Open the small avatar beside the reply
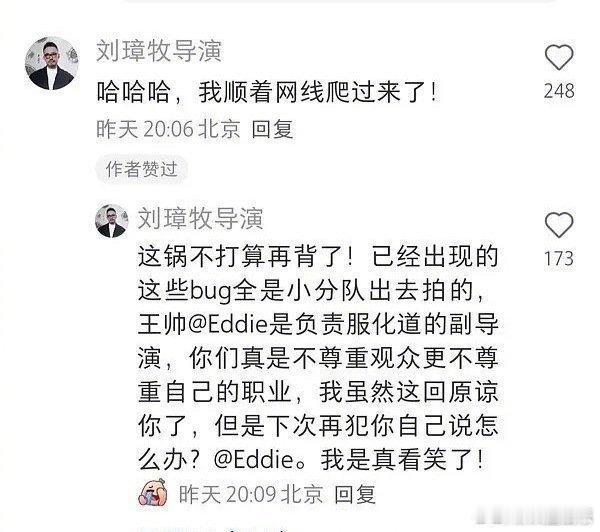 tap(111, 221)
